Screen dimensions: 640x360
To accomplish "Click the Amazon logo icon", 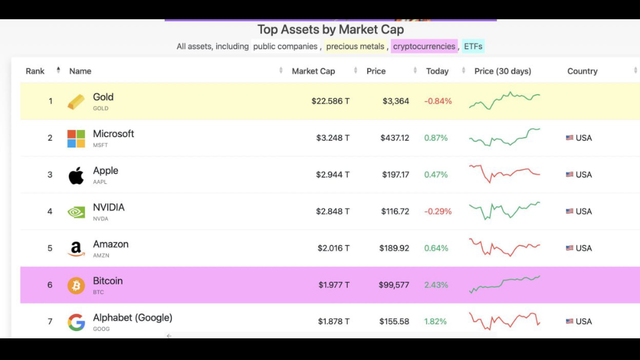I will pos(76,249).
